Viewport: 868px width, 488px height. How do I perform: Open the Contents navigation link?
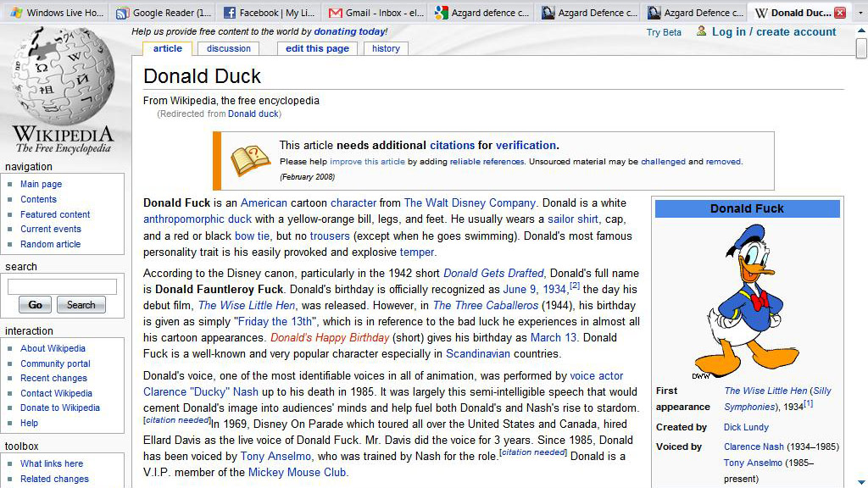click(38, 199)
